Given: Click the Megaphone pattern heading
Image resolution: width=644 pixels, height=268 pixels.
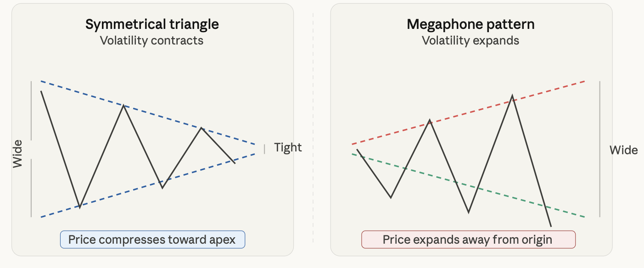Looking at the screenshot, I should tap(470, 24).
